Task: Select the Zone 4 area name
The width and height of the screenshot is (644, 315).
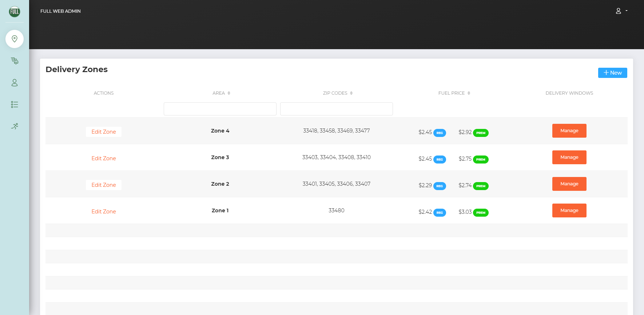Action: 220,131
